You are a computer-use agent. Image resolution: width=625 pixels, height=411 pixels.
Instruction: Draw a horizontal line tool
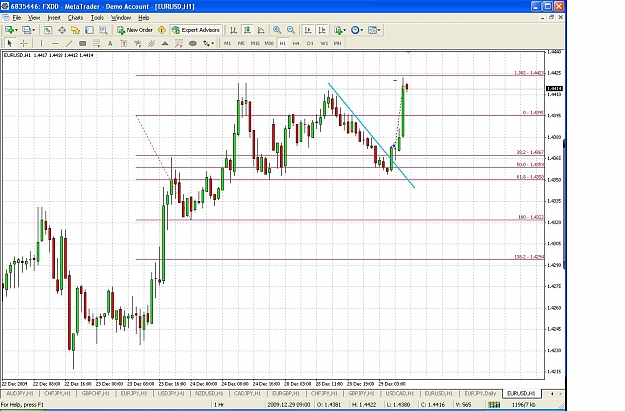click(55, 43)
